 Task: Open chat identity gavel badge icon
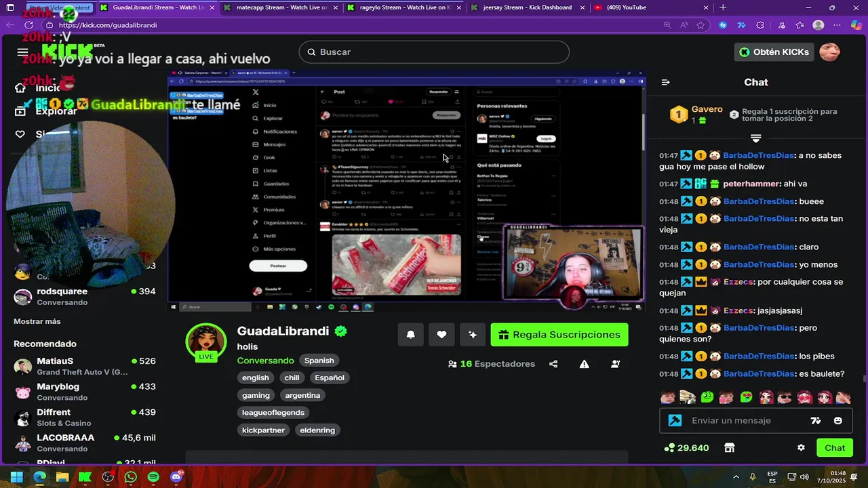pyautogui.click(x=675, y=420)
